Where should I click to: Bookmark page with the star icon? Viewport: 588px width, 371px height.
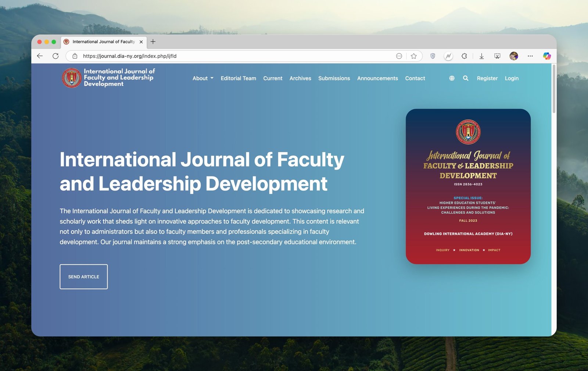414,56
